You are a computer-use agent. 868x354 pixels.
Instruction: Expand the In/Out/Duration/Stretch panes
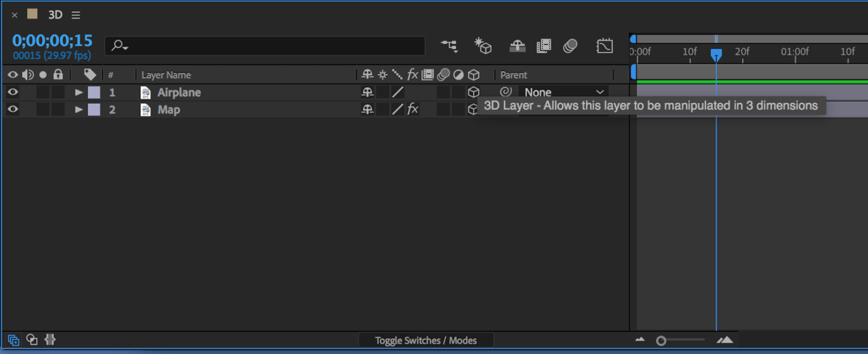[x=50, y=340]
